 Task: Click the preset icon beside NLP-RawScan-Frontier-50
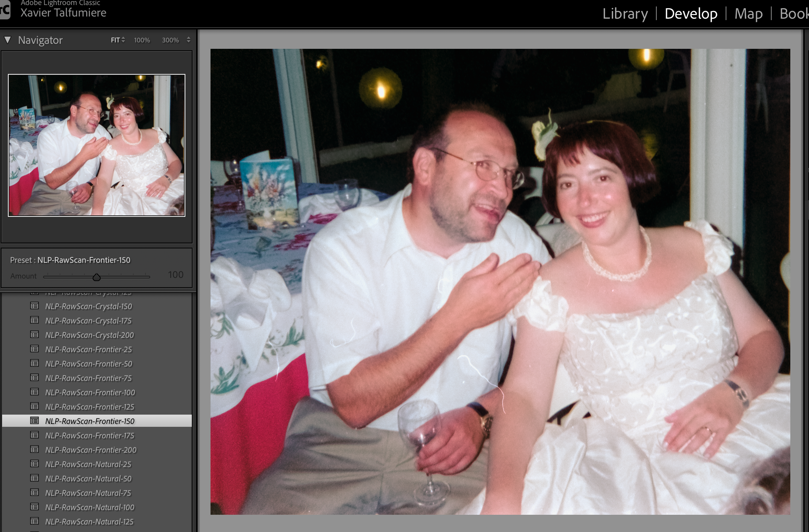(x=34, y=363)
